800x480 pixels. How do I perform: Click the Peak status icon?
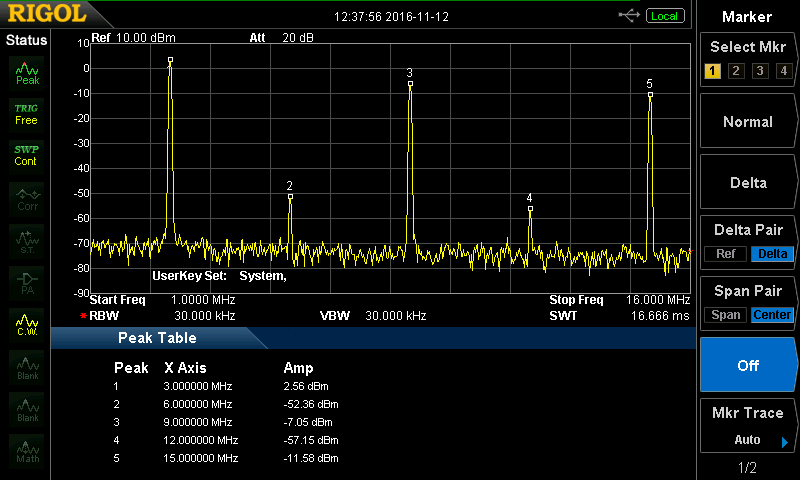pyautogui.click(x=27, y=72)
